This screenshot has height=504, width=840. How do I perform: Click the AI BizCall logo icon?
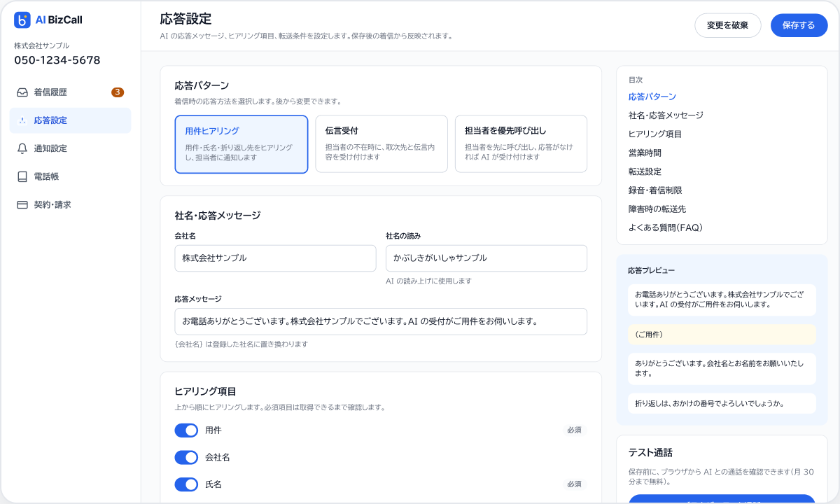[x=22, y=20]
